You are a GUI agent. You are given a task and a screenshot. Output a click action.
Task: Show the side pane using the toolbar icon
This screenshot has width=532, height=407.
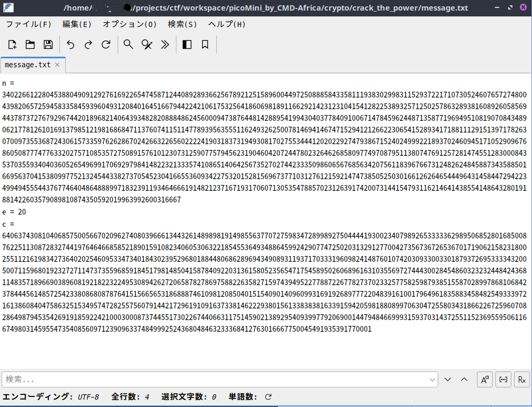[187, 45]
